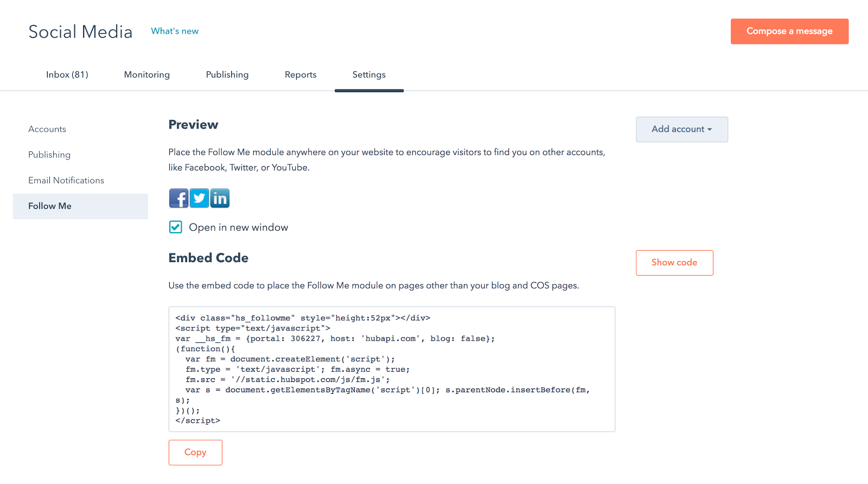Go to the Reports tab
Viewport: 868px width, 484px height.
coord(301,75)
